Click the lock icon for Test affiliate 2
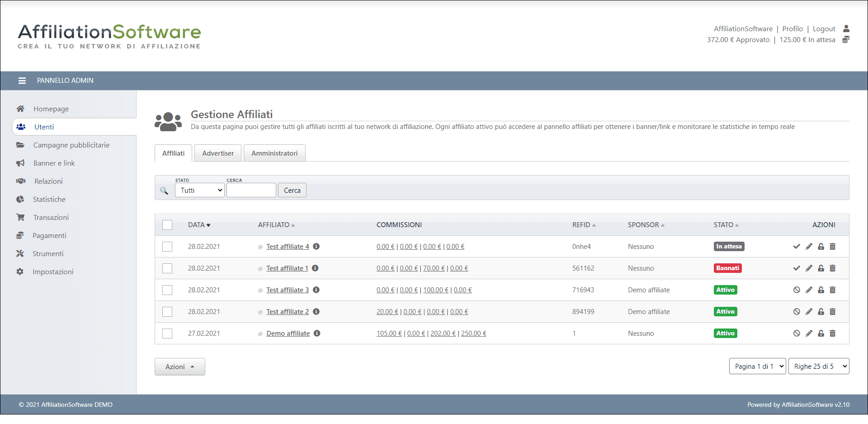Viewport: 868px width, 424px height. [x=821, y=312]
